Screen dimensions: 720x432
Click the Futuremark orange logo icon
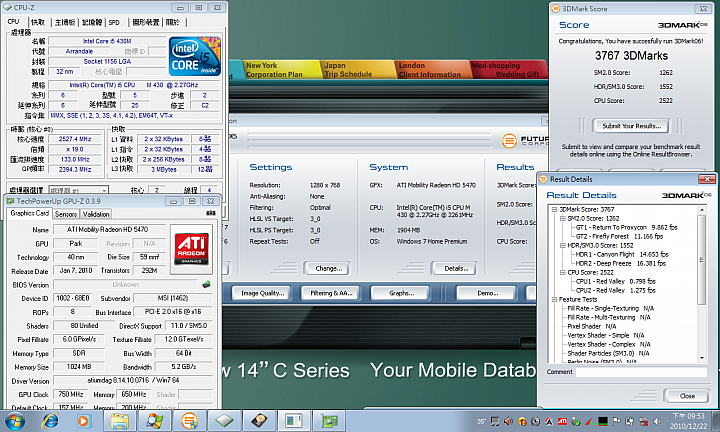[509, 140]
